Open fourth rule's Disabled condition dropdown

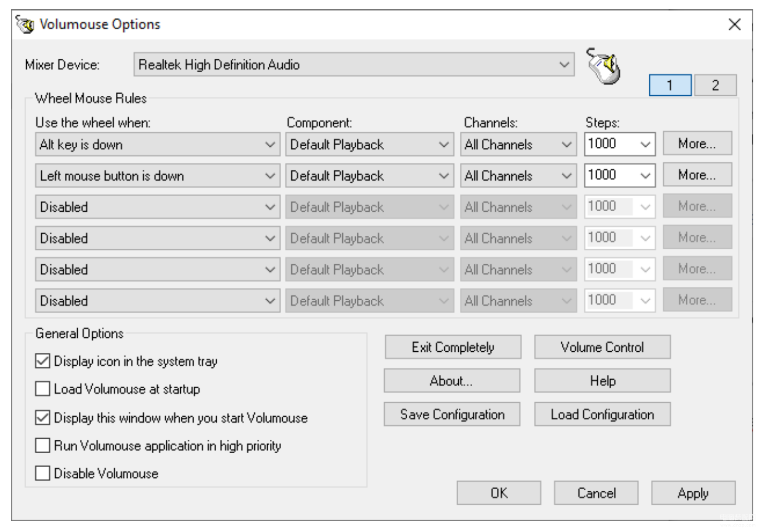pyautogui.click(x=158, y=238)
